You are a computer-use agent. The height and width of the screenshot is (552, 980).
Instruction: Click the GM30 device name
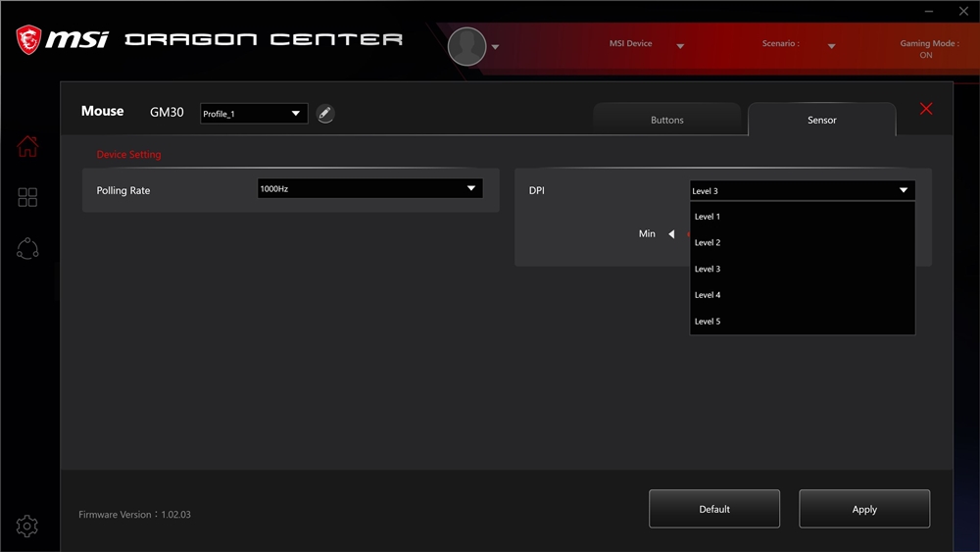tap(167, 112)
